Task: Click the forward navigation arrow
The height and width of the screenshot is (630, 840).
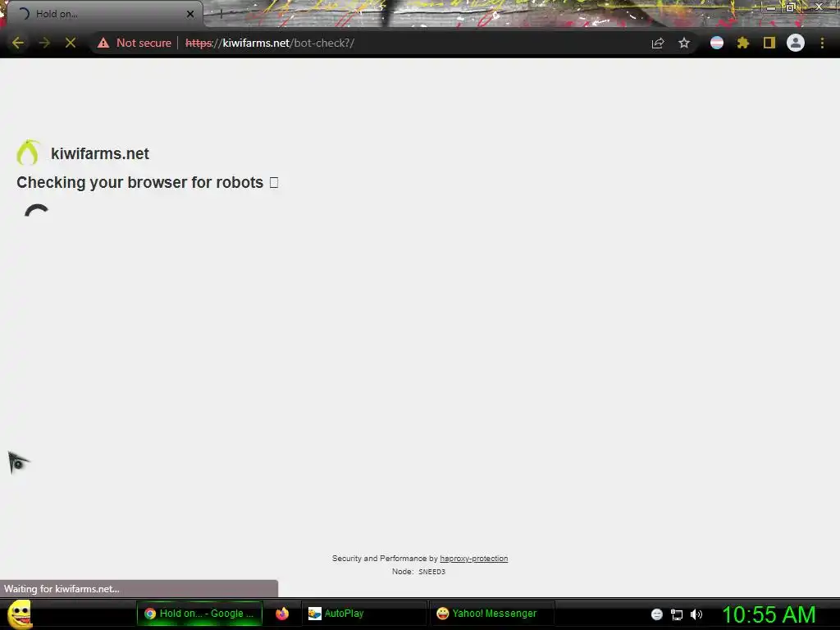Action: (44, 43)
